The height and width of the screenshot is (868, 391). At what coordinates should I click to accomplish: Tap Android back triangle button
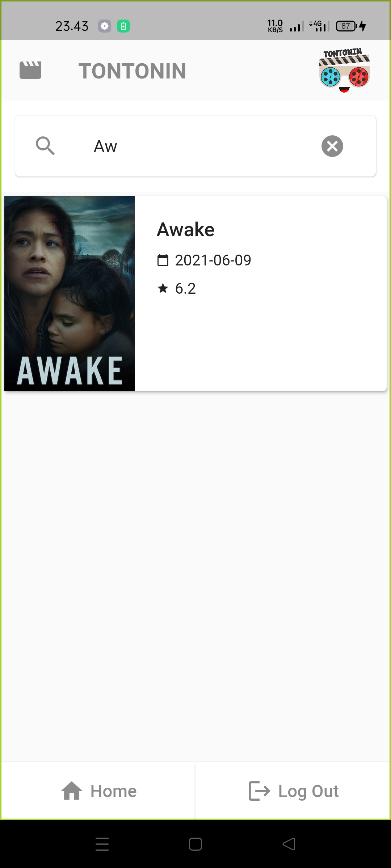pos(289,844)
